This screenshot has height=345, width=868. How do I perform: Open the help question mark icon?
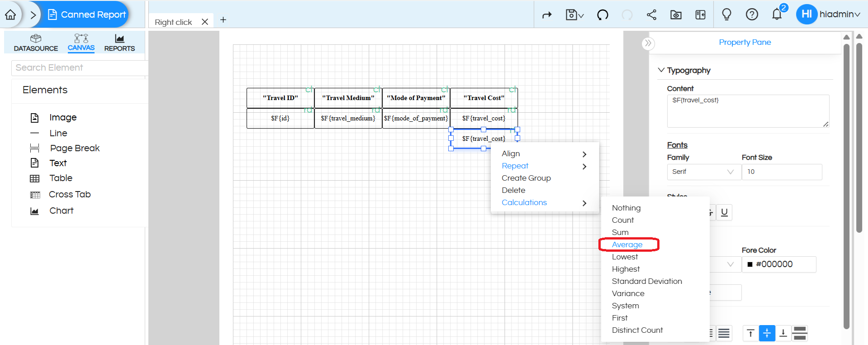(752, 14)
